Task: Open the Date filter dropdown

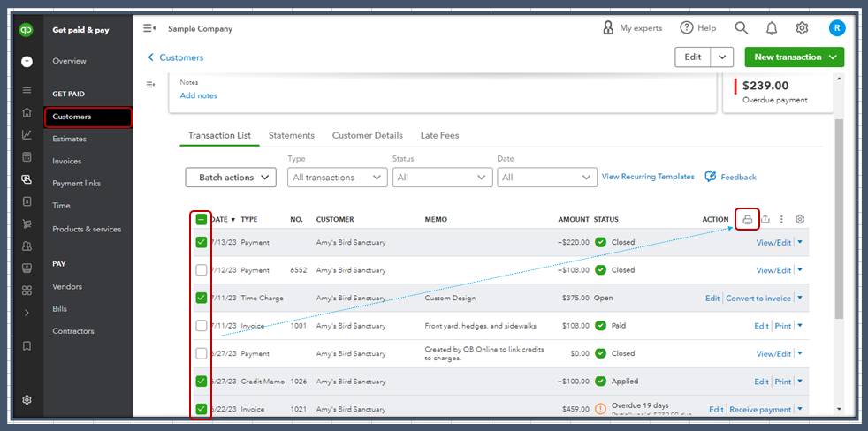Action: (547, 178)
